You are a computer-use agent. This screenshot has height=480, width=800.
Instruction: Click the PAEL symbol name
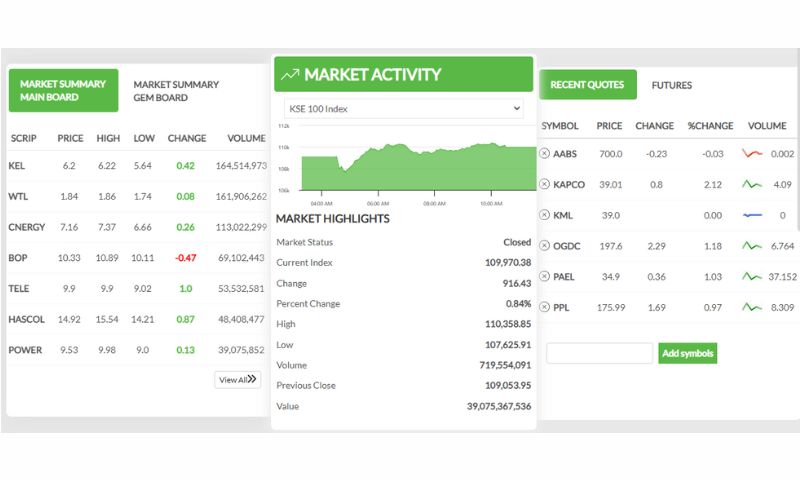[564, 276]
